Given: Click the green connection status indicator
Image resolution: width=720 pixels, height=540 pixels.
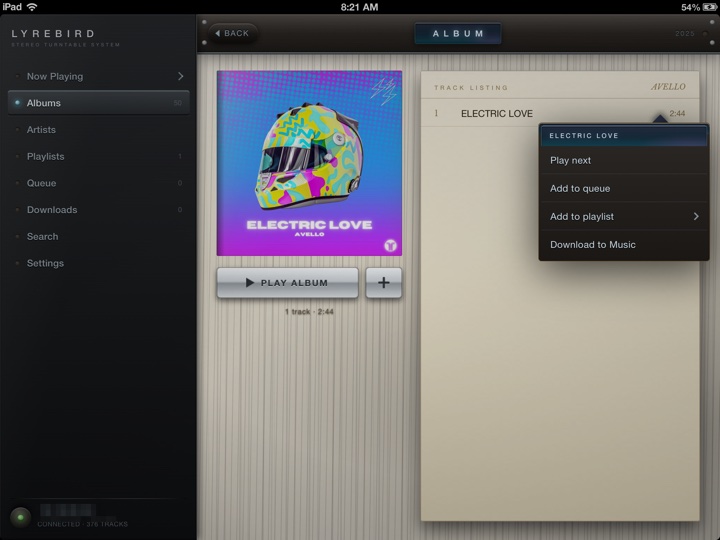Looking at the screenshot, I should point(20,517).
